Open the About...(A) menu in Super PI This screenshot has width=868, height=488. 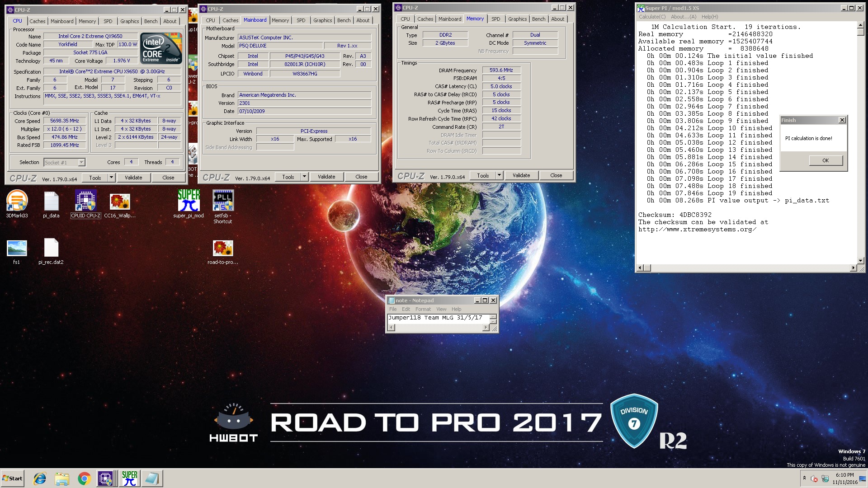pyautogui.click(x=684, y=17)
